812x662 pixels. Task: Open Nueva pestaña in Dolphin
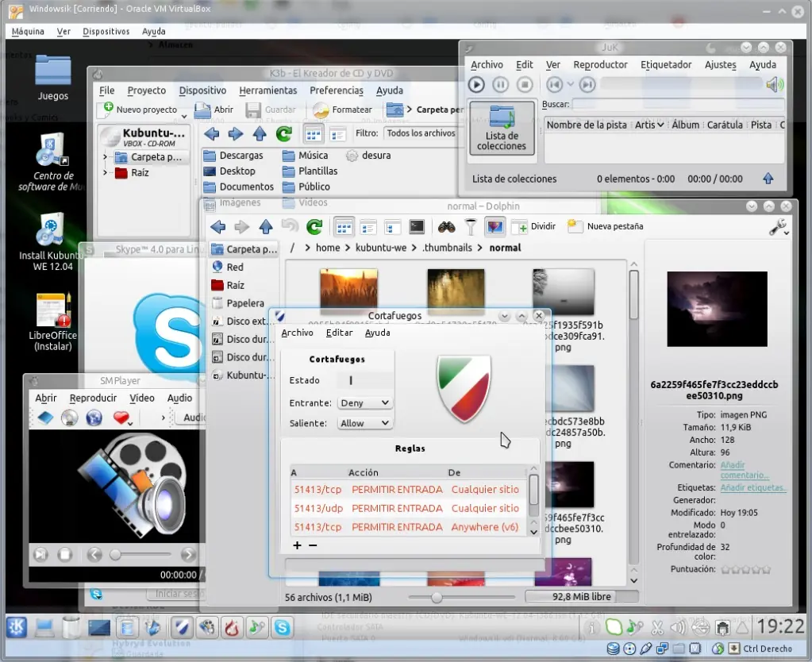pos(605,226)
